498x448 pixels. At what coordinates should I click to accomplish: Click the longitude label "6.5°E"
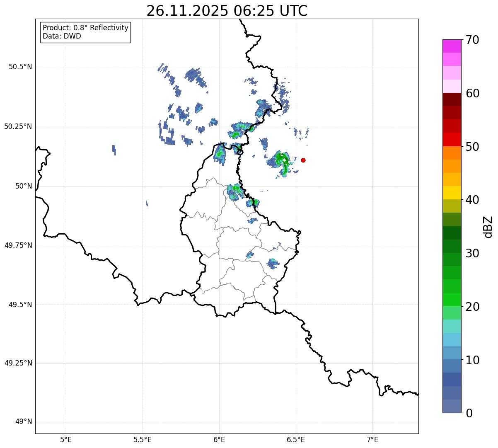pos(296,439)
